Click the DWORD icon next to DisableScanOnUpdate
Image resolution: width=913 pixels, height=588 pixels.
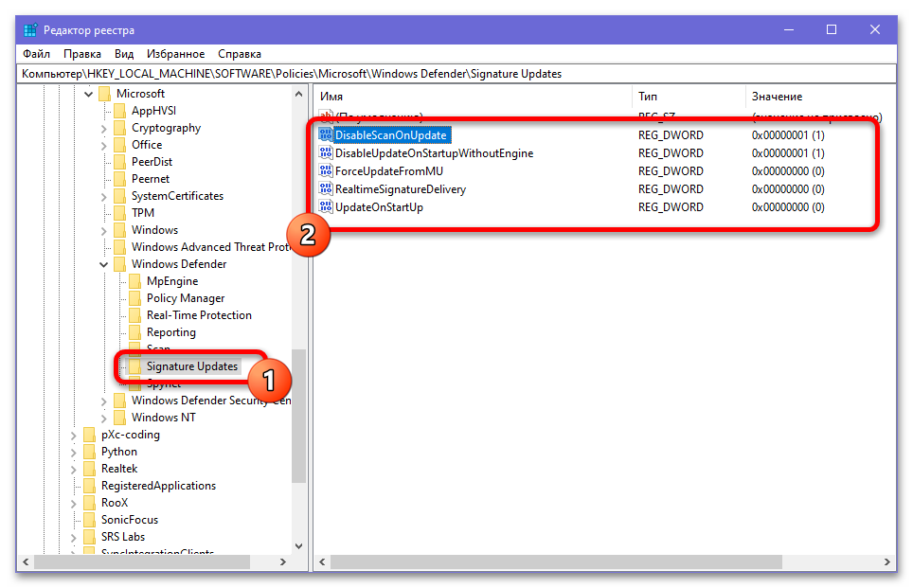coord(326,135)
